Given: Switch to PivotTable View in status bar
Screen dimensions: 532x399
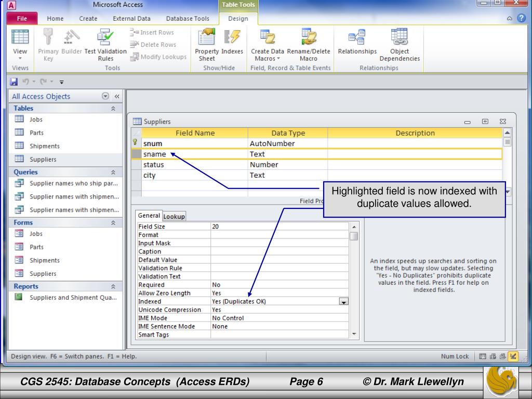Looking at the screenshot, I should [x=493, y=356].
